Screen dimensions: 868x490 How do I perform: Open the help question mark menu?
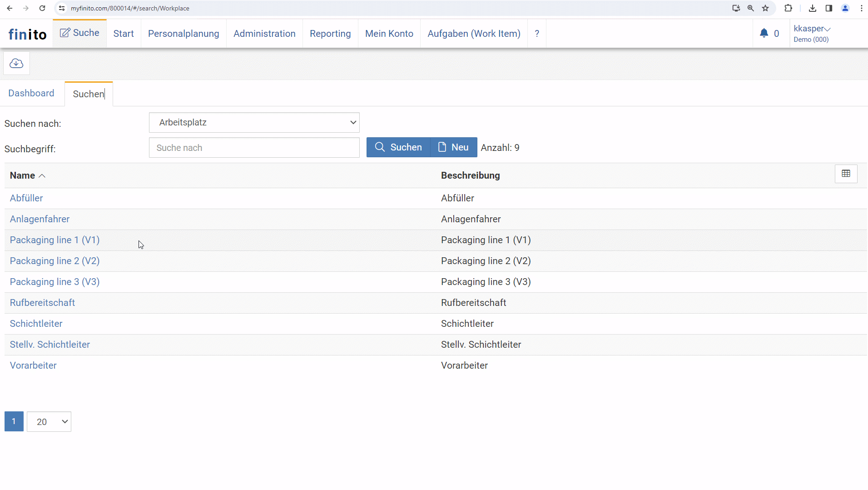pyautogui.click(x=537, y=34)
